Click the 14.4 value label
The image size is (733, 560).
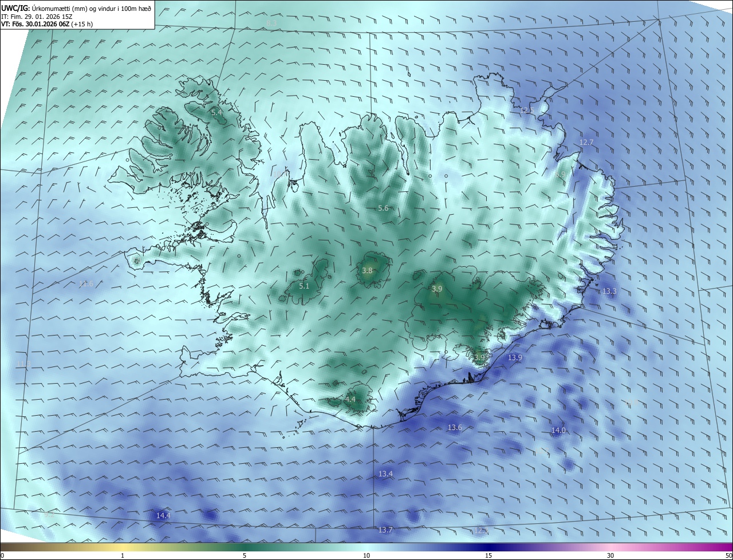pyautogui.click(x=163, y=515)
